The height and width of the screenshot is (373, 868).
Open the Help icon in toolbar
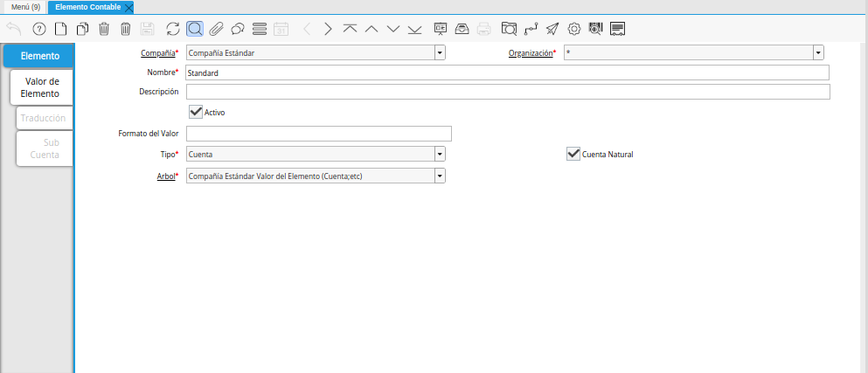coord(38,29)
